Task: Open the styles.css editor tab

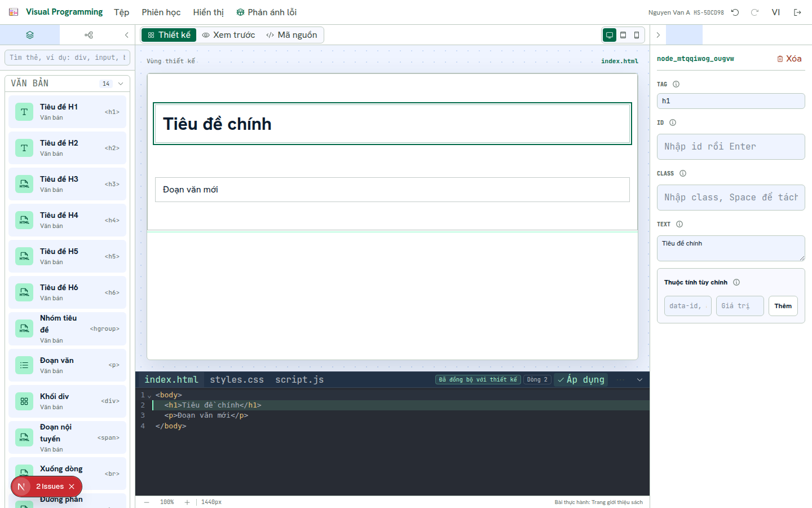Action: (x=237, y=380)
